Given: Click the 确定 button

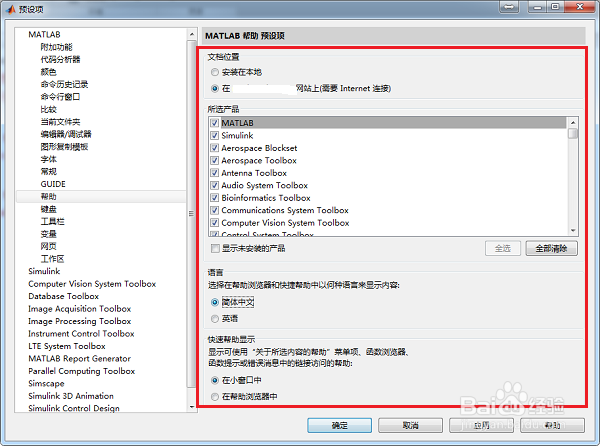Looking at the screenshot, I should 339,425.
